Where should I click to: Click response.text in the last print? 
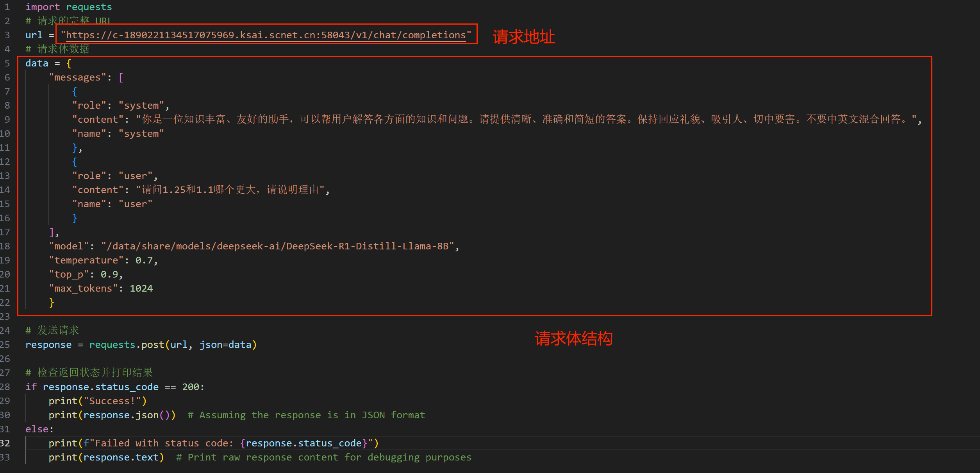coord(121,457)
